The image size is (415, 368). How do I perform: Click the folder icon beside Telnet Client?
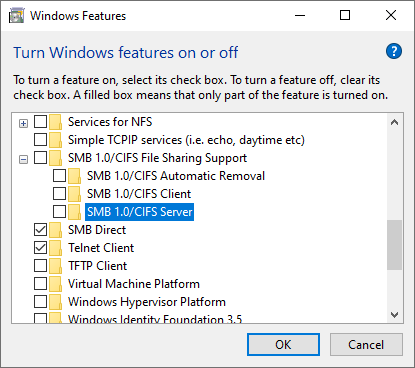pos(55,248)
